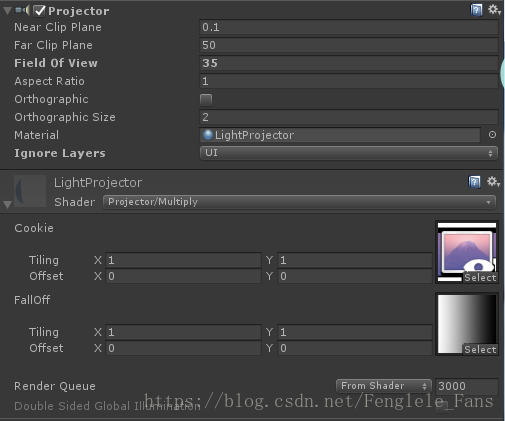Click the Orthographic Size label
Screen dimensions: 505x421
[65, 117]
